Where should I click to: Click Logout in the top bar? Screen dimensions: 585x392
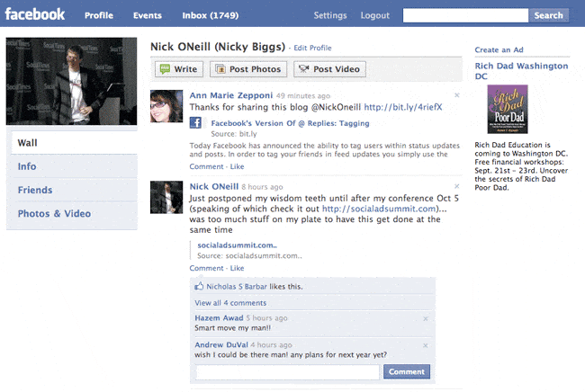tap(375, 15)
